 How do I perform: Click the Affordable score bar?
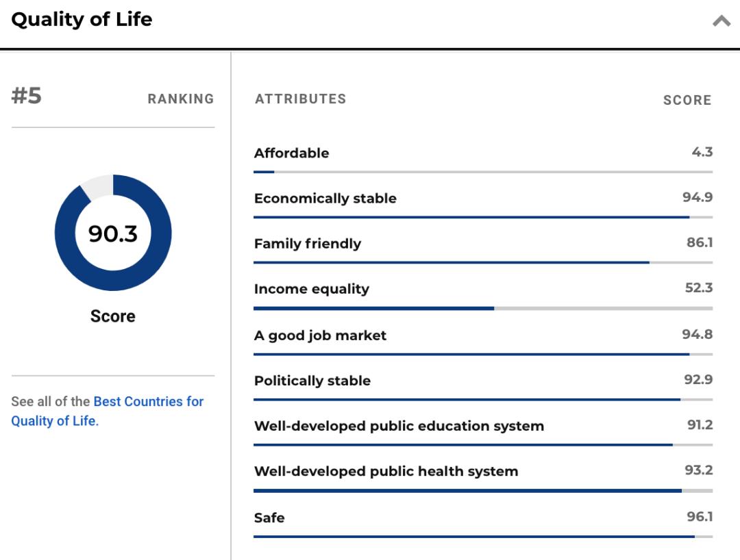[x=482, y=172]
